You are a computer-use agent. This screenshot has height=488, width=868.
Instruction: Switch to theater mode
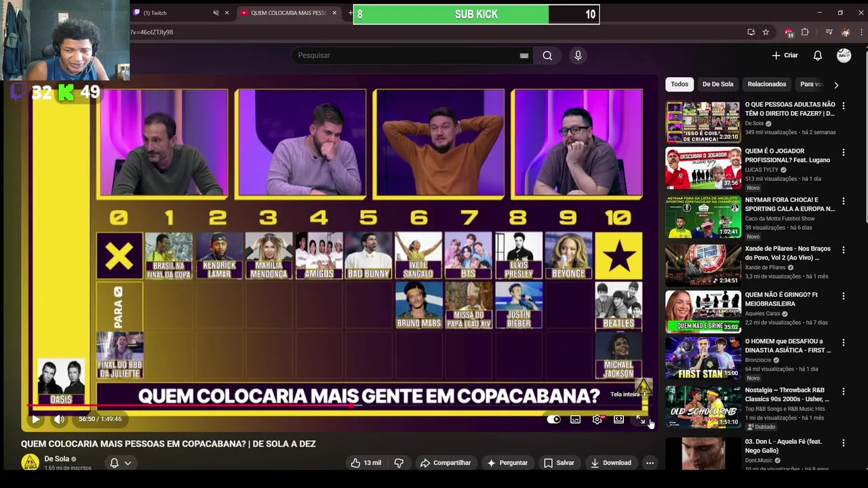618,420
